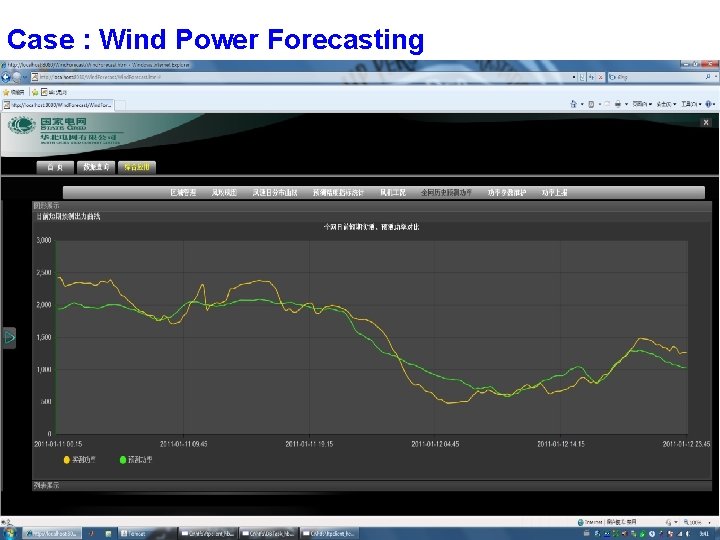Select the 风场视图 submenu item
The width and height of the screenshot is (720, 540).
tap(224, 192)
